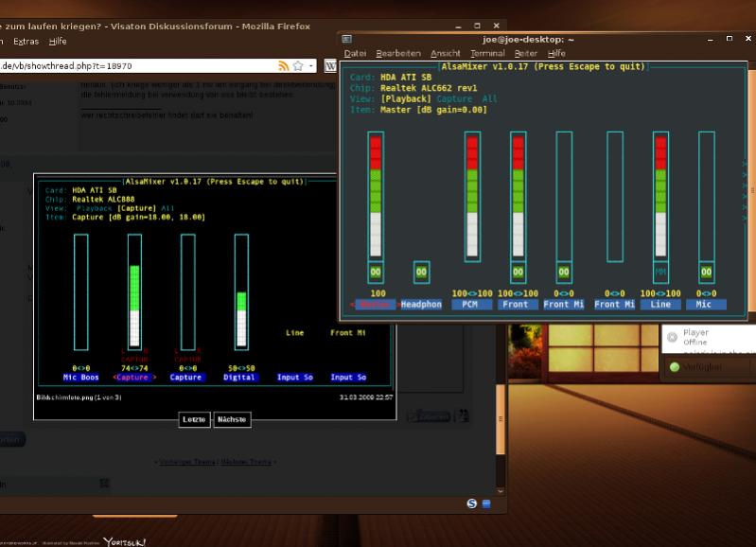Image resolution: width=756 pixels, height=547 pixels.
Task: Select the Mic channel label in terminal
Action: (706, 305)
